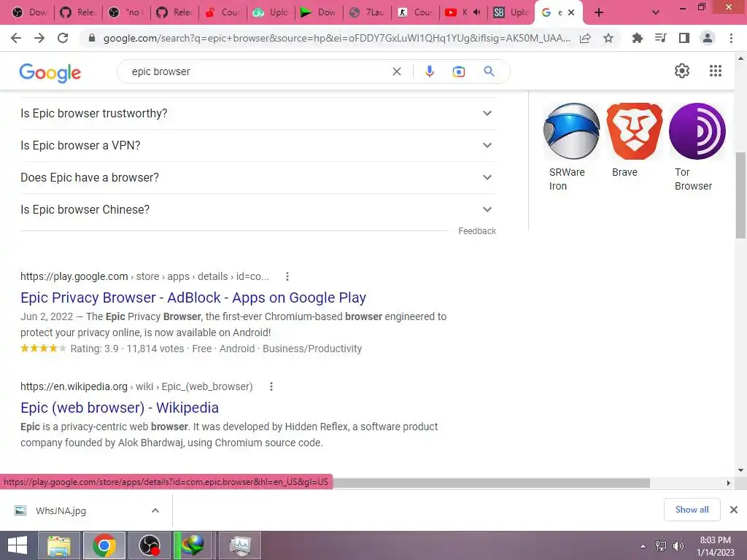Open 'Epic (web browser) - Wikipedia' result
Screen dimensions: 747x560
(x=120, y=408)
